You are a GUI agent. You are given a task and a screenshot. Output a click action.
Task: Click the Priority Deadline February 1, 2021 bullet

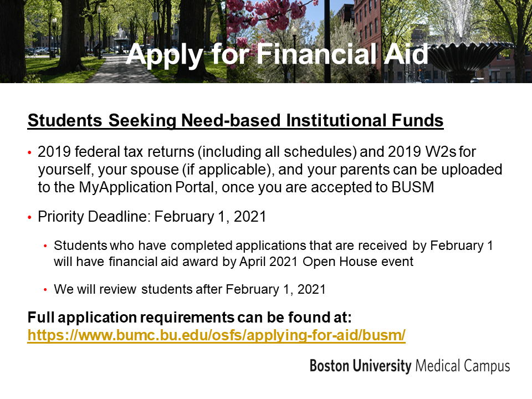tap(152, 217)
